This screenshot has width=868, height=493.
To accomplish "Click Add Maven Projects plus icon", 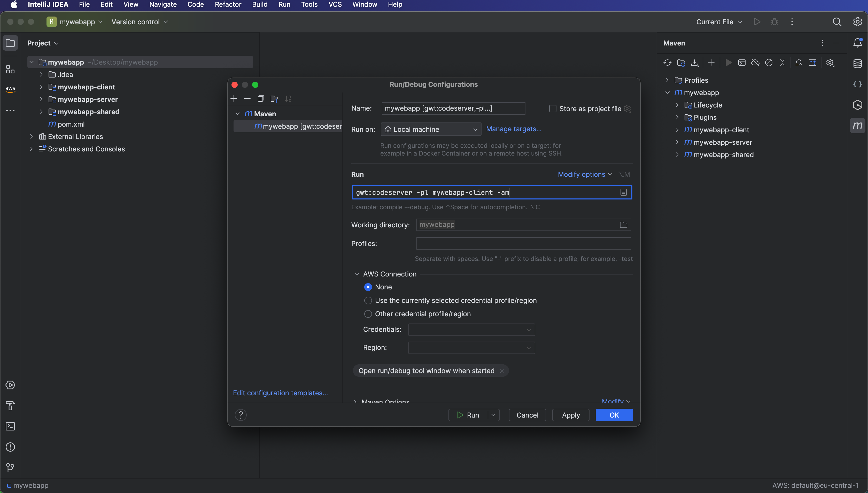I will (x=711, y=63).
